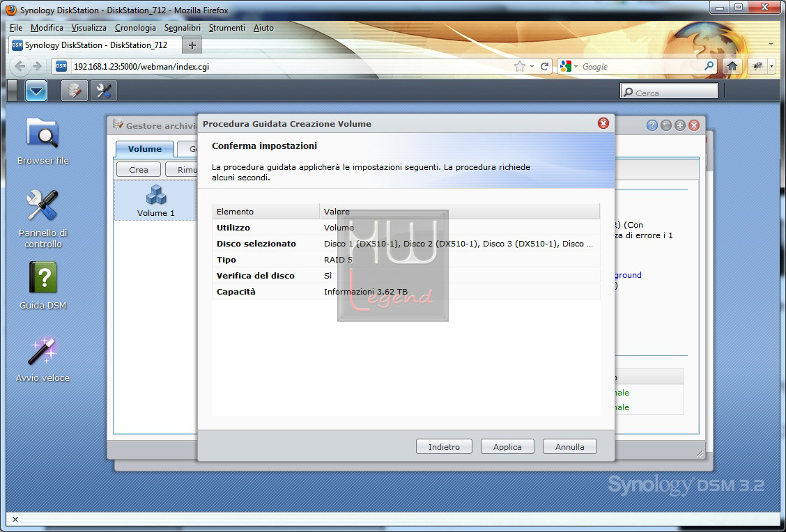The image size is (786, 532).
Task: Open the Aiuto menu
Action: click(263, 28)
